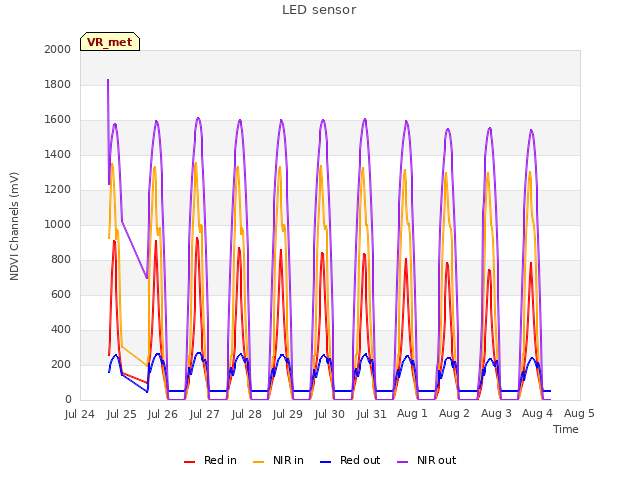Click the orange line swatch in legend
The width and height of the screenshot is (640, 480).
pyautogui.click(x=258, y=462)
